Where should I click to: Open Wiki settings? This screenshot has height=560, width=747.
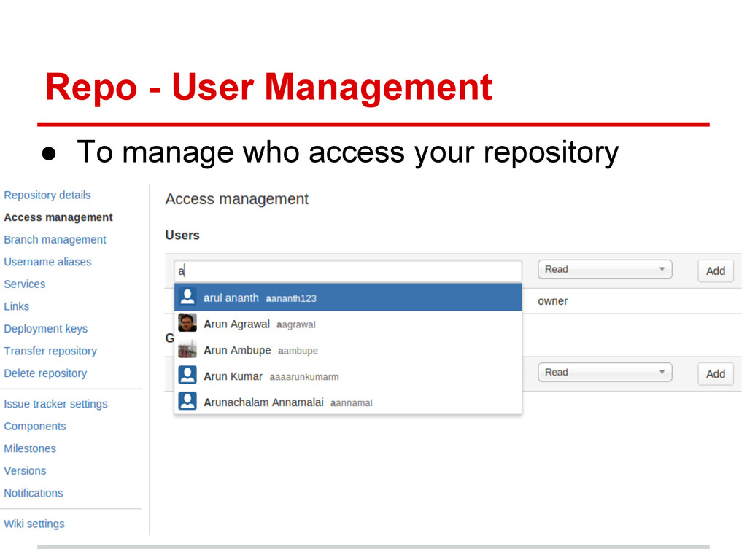click(34, 524)
